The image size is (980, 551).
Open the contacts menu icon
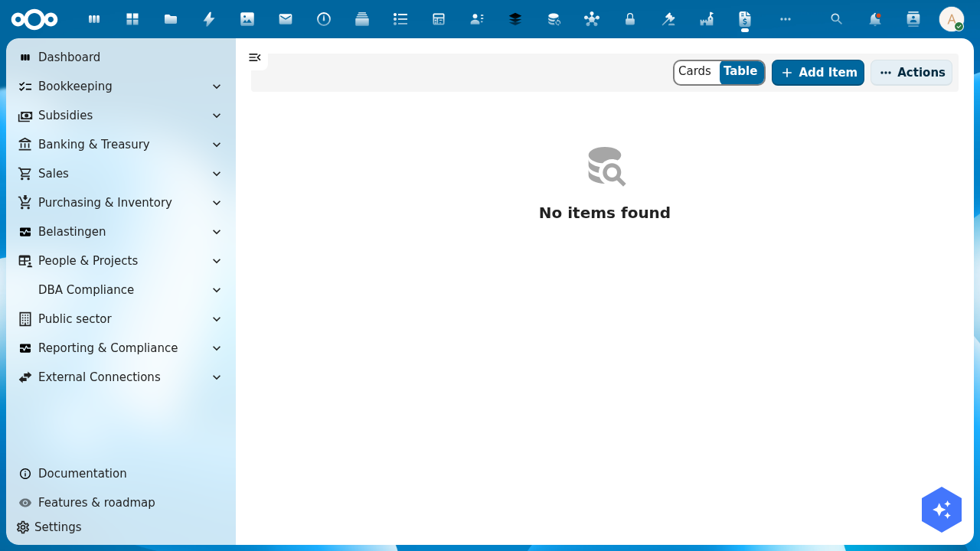913,19
